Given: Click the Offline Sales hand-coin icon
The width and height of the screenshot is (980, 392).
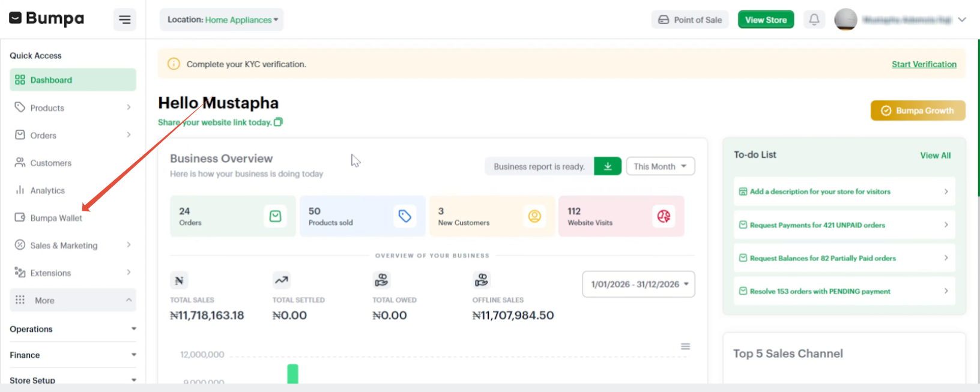Looking at the screenshot, I should point(482,280).
